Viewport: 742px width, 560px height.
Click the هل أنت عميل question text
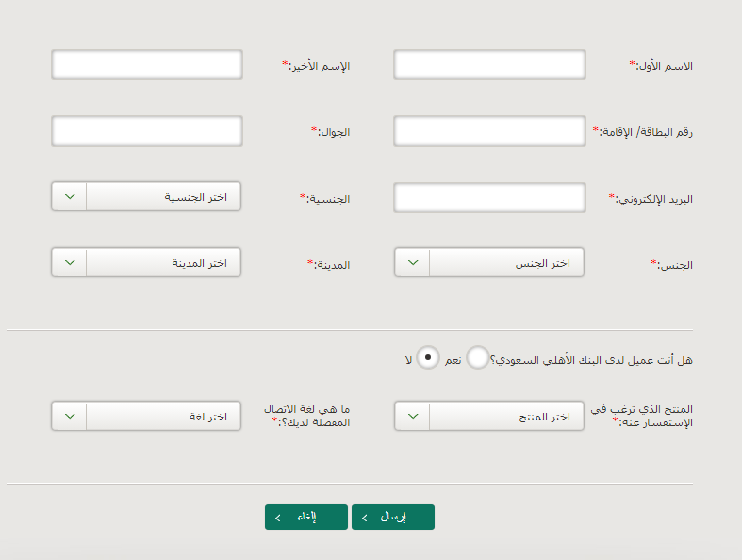pyautogui.click(x=591, y=360)
